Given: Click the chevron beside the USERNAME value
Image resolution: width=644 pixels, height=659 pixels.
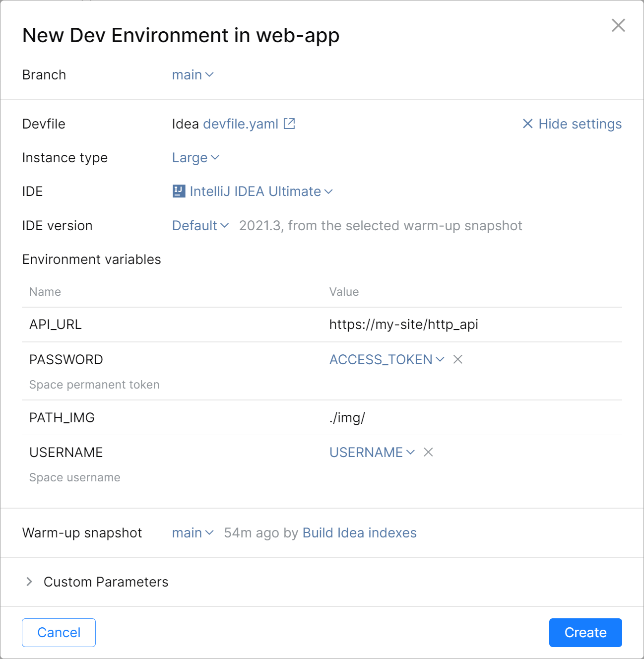Looking at the screenshot, I should [410, 452].
